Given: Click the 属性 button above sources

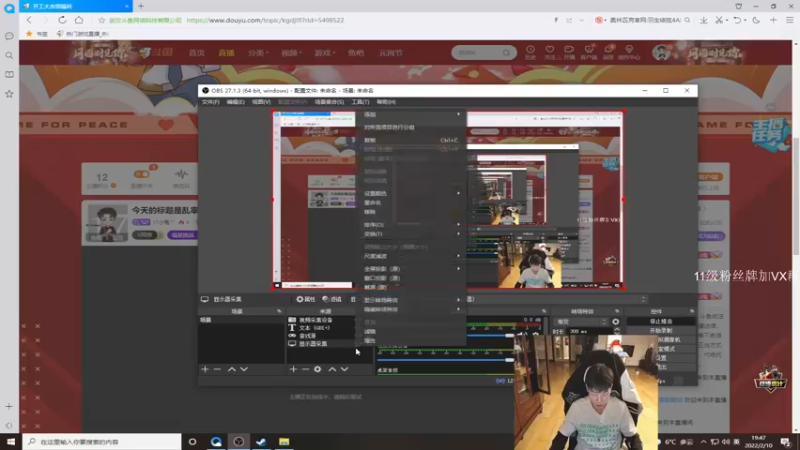Looking at the screenshot, I should pyautogui.click(x=306, y=299).
